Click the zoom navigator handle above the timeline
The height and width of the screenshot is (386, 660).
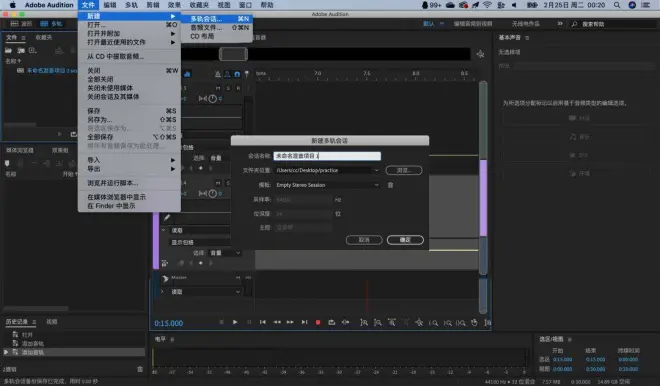coord(233,54)
